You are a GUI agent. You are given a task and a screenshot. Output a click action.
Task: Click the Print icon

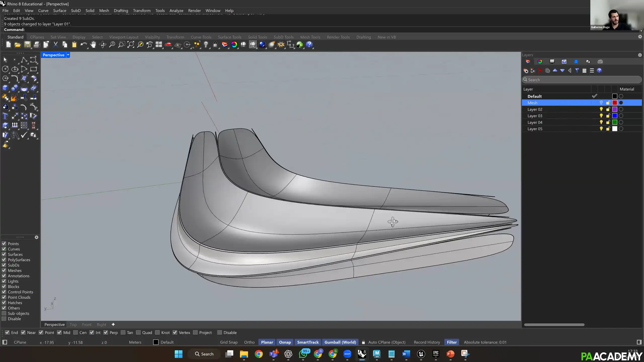[x=37, y=45]
